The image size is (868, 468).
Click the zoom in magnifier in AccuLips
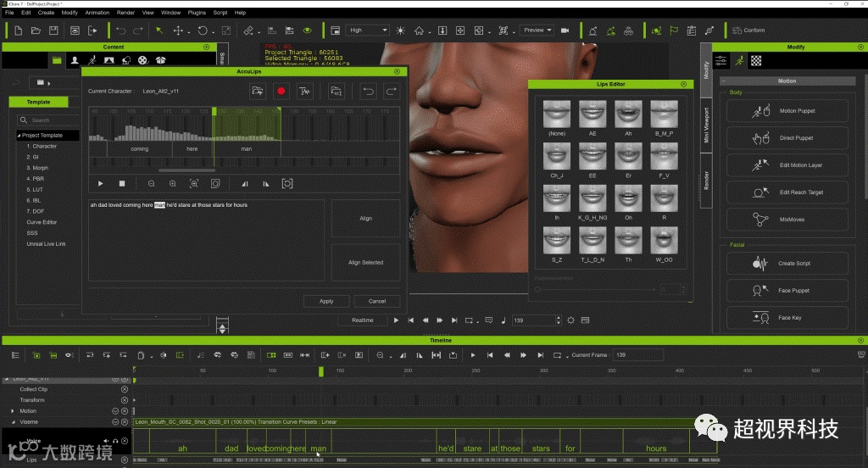(173, 183)
